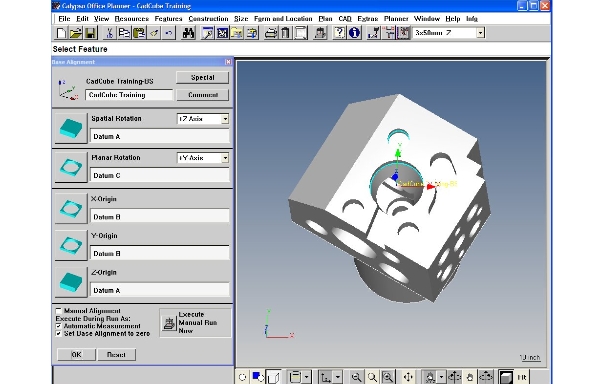This screenshot has height=384, width=604.
Task: Click the blue info icon
Action: (x=354, y=33)
